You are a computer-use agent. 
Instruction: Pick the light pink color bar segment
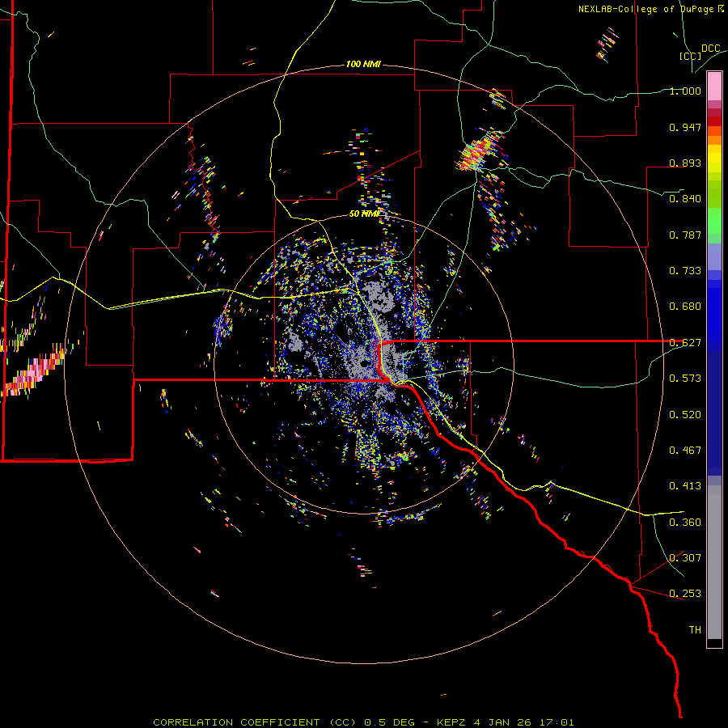click(x=714, y=87)
